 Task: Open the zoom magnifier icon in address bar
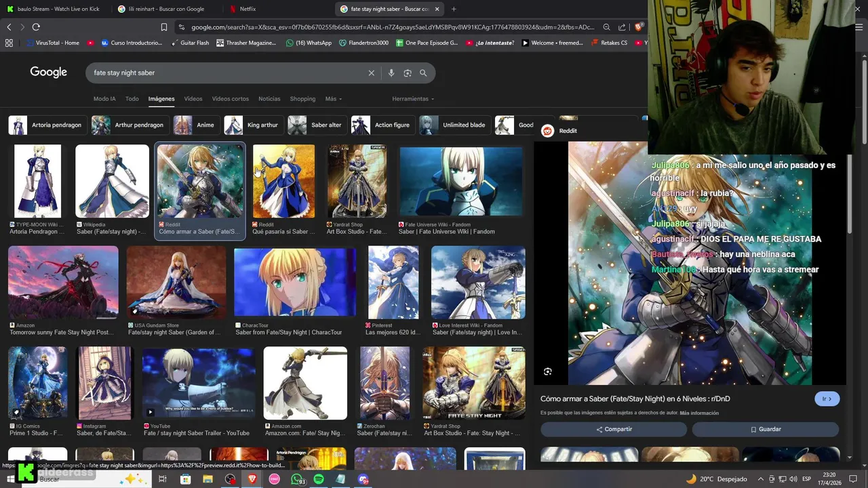pos(607,27)
